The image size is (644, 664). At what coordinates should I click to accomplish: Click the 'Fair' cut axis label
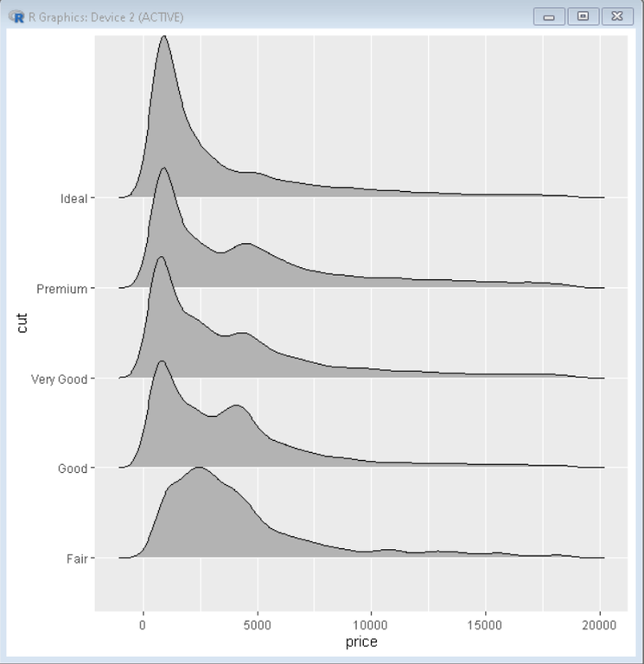click(77, 559)
